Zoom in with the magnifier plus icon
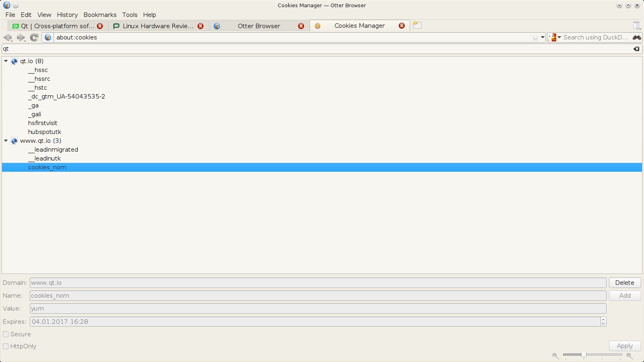The image size is (644, 362). pos(630,356)
